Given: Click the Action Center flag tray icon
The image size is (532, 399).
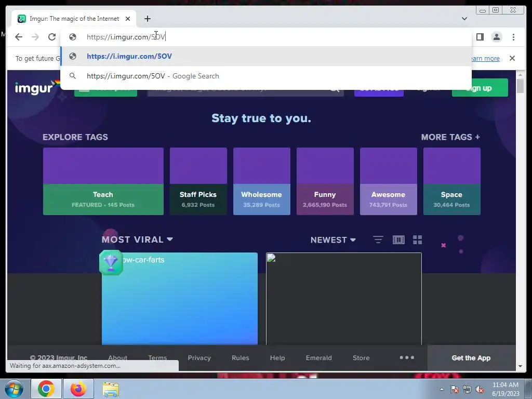Looking at the screenshot, I should tap(454, 389).
